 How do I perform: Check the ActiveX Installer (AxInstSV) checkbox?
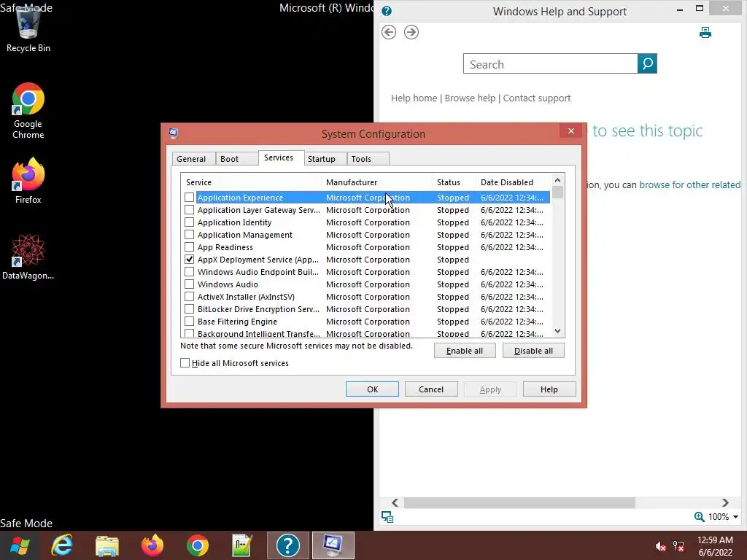coord(189,296)
